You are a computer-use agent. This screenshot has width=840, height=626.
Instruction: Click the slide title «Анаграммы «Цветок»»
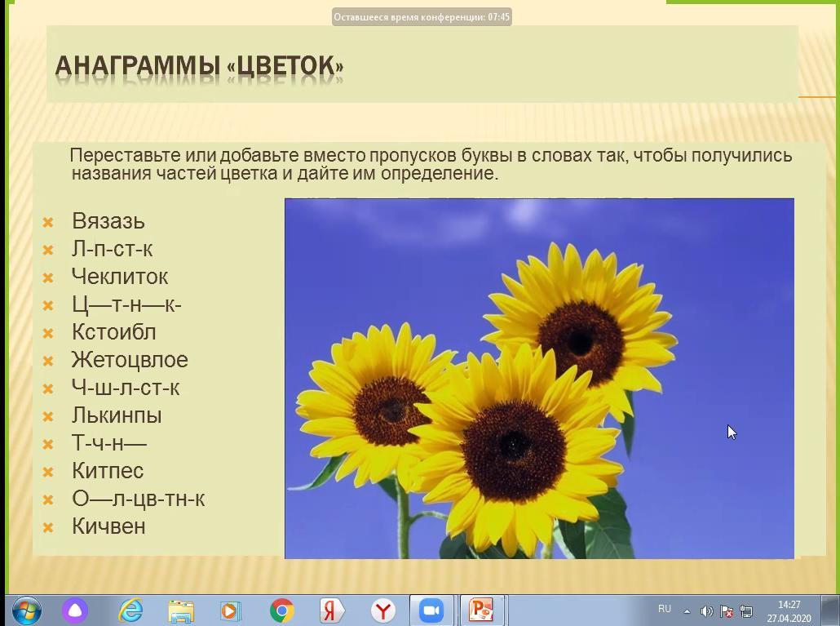pos(199,66)
